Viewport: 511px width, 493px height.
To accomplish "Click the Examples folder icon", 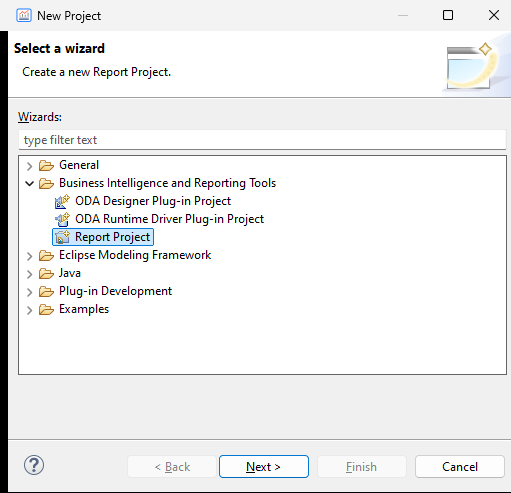I will coord(46,309).
